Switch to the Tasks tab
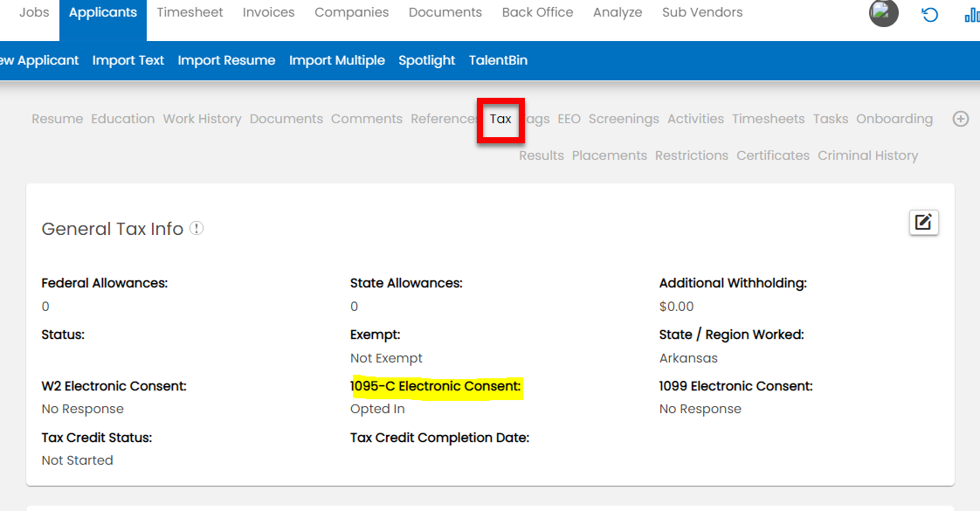Viewport: 980px width, 511px height. click(831, 119)
